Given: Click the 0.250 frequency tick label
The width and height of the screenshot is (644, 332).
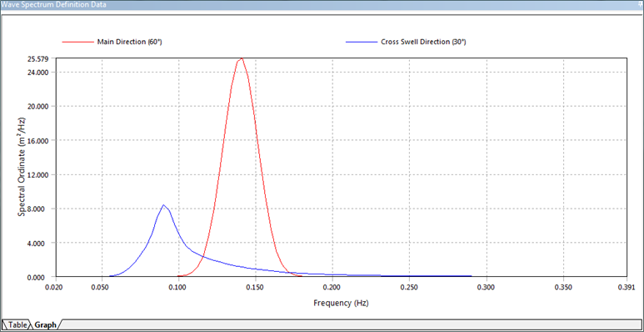Looking at the screenshot, I should pos(410,287).
